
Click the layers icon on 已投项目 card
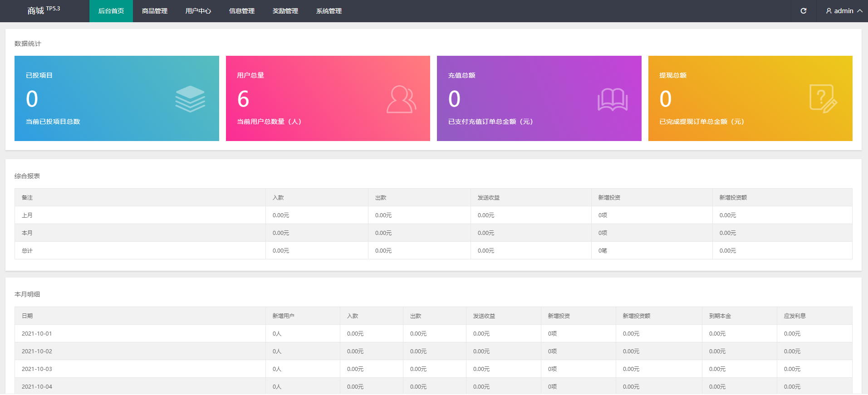click(190, 99)
